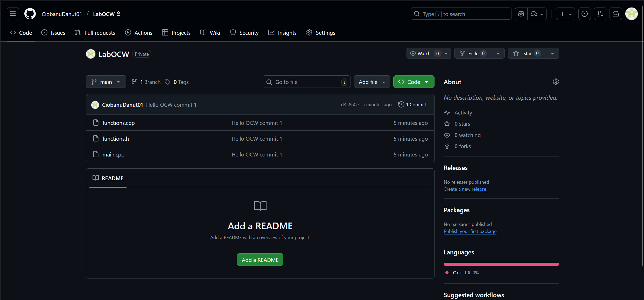Open the notifications inbox icon
Screen dimensions: 644x300
pyautogui.click(x=615, y=14)
